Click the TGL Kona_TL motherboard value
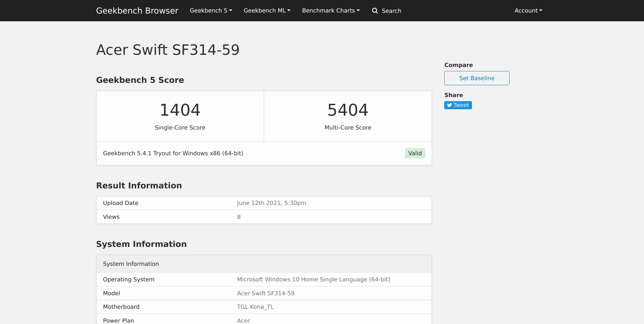The width and height of the screenshot is (644, 324). click(x=255, y=307)
